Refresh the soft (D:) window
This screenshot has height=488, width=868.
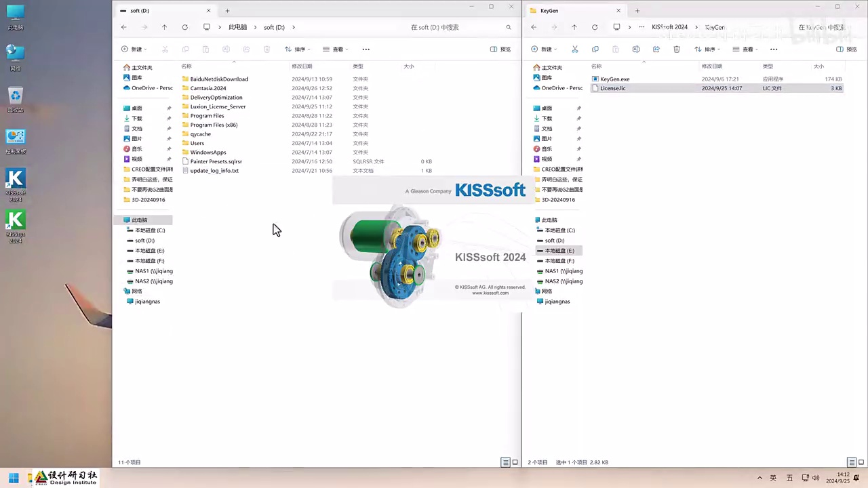(184, 27)
